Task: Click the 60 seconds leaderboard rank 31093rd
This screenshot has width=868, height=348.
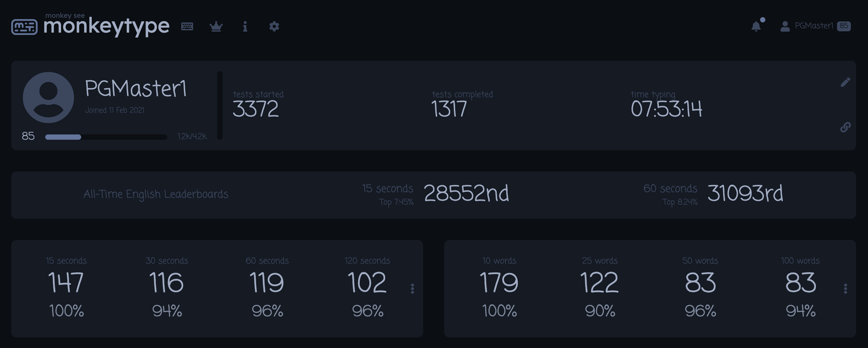Action: click(x=745, y=194)
